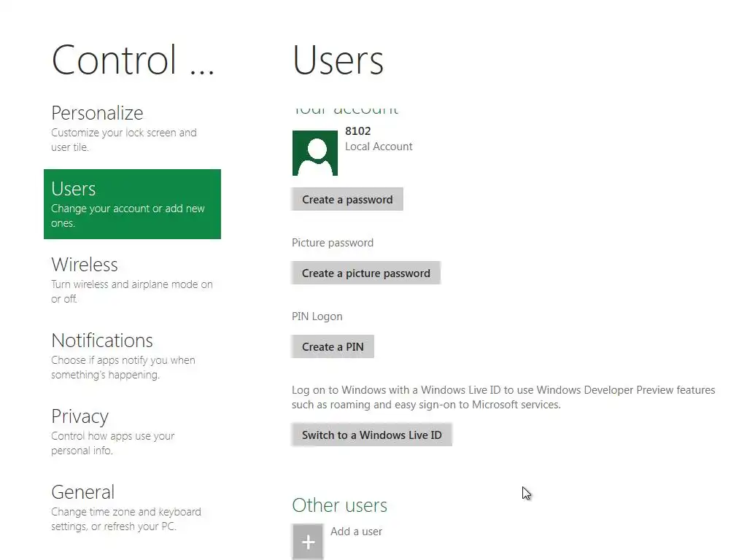747x560 pixels.
Task: Click the Create a password button
Action: pyautogui.click(x=347, y=200)
